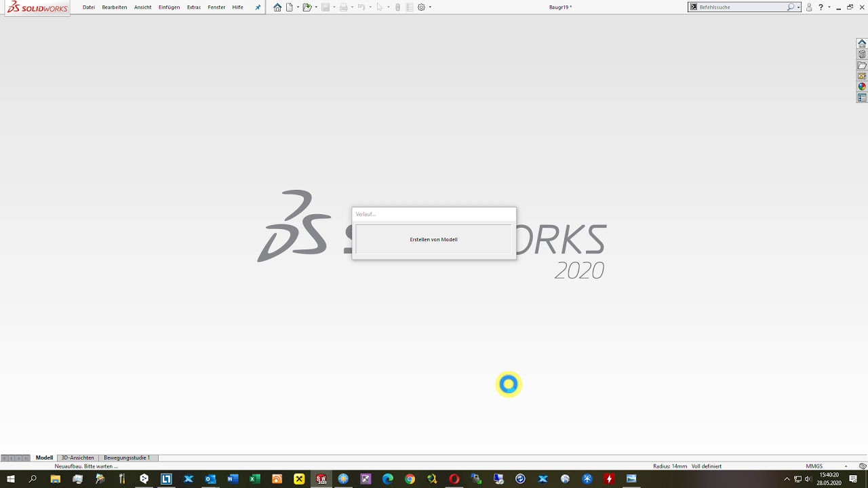This screenshot has height=488, width=868.
Task: Click the Undo icon
Action: (x=361, y=7)
